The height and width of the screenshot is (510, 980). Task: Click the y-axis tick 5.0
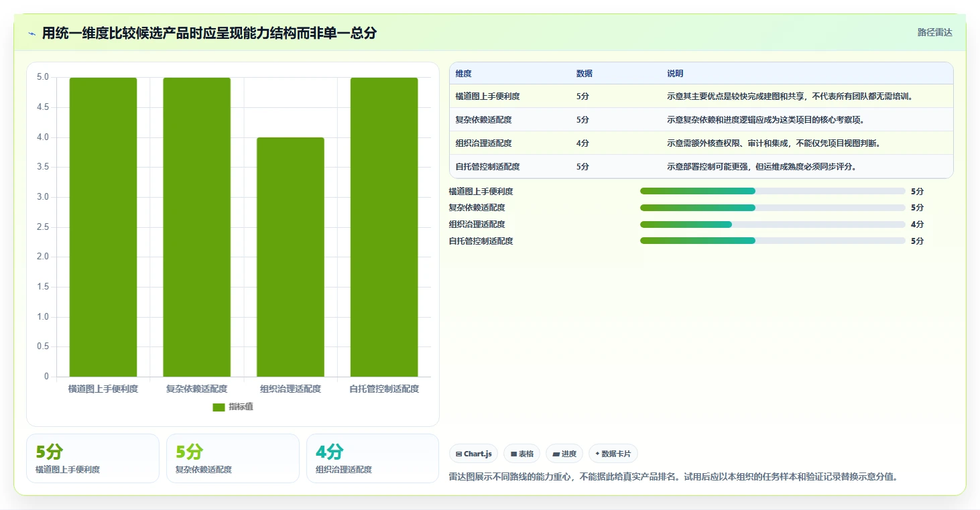click(43, 77)
